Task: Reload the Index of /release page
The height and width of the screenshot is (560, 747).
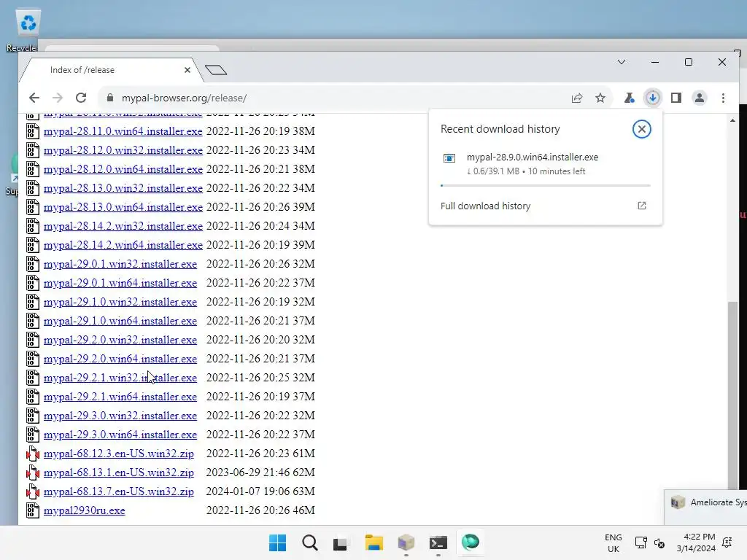Action: (81, 98)
